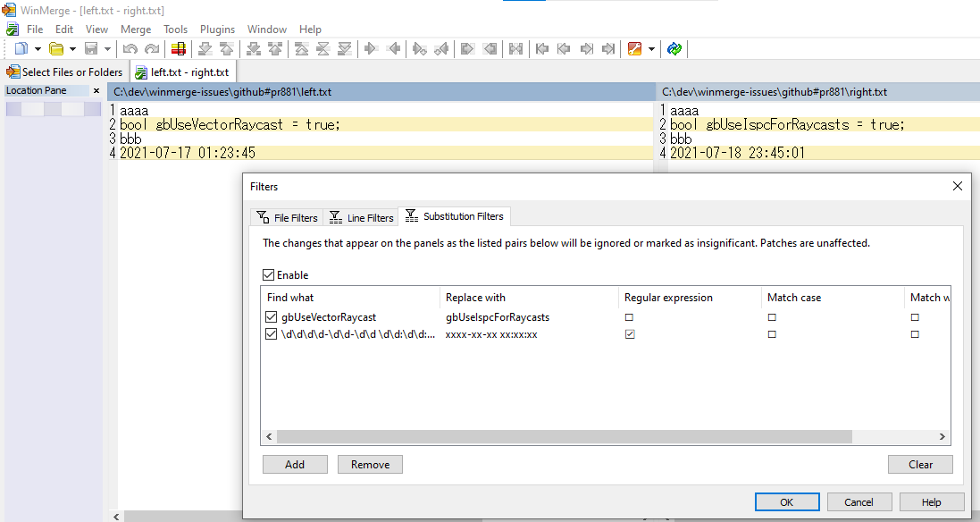
Task: Click the Help button in Filters dialog
Action: (x=931, y=502)
